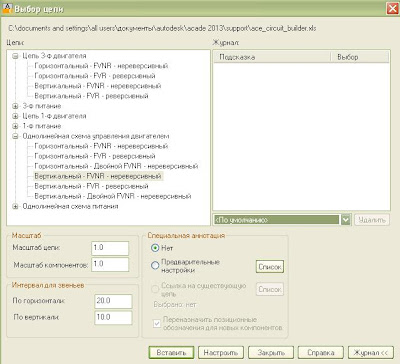Open the По умолчанию dropdown list
The image size is (400, 364).
tap(346, 220)
